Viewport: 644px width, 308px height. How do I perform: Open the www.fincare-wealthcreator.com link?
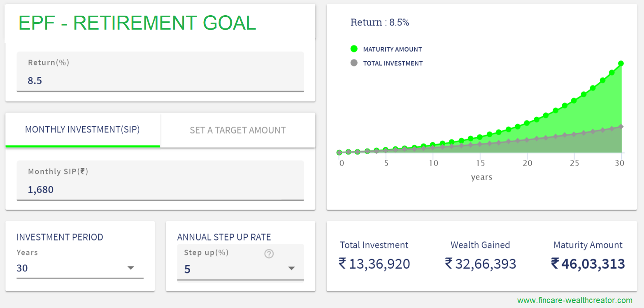pos(574,301)
